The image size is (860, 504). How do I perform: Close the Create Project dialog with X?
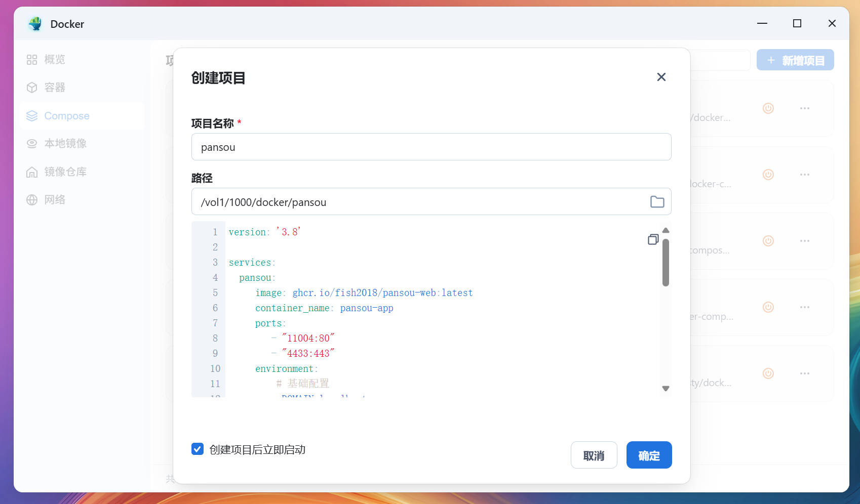[x=661, y=77]
